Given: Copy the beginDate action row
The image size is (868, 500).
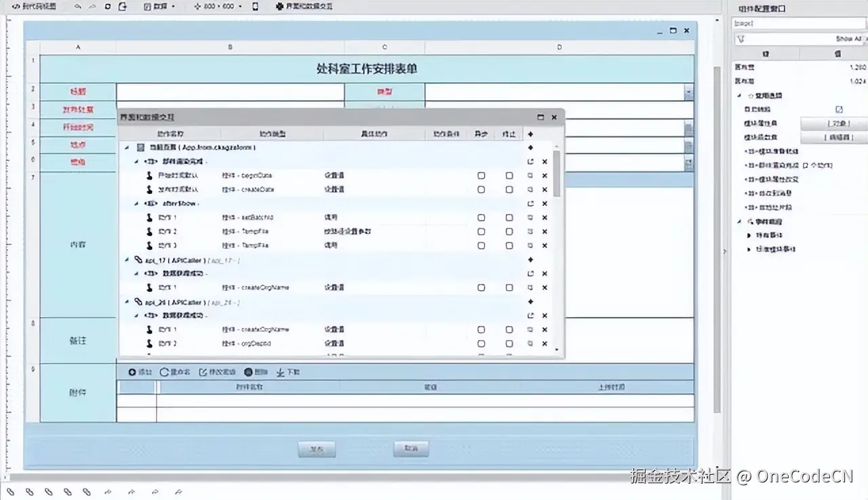Looking at the screenshot, I should (x=530, y=175).
